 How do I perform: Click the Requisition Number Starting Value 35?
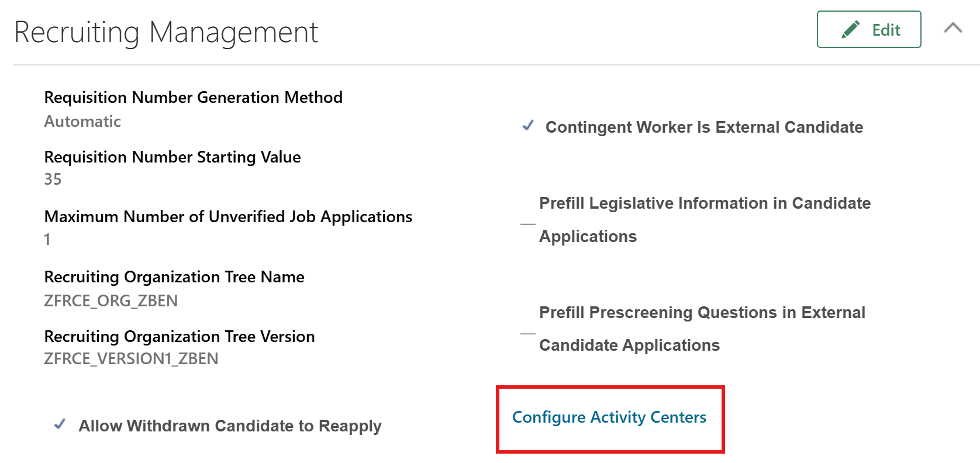53,179
